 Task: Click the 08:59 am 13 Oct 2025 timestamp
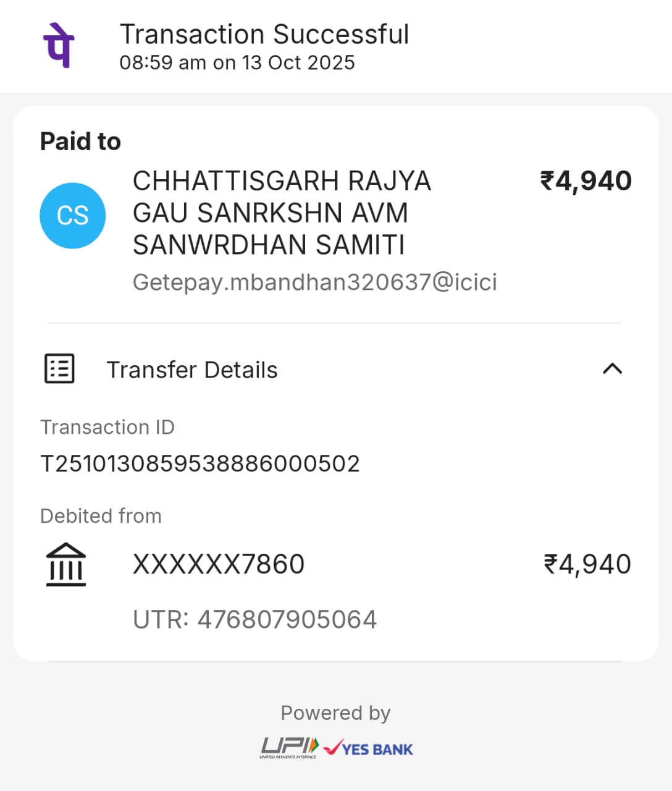point(237,62)
